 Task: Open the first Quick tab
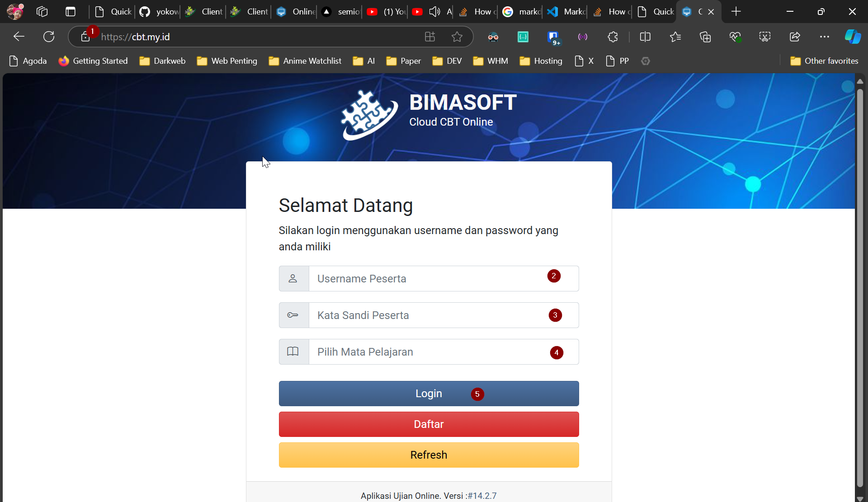point(113,12)
